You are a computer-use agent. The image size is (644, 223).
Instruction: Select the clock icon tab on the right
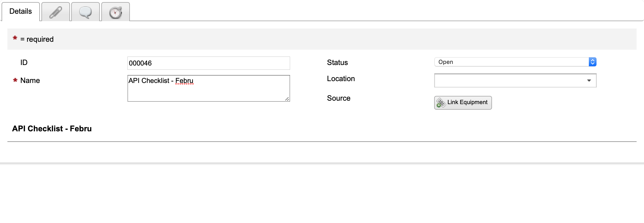coord(115,11)
